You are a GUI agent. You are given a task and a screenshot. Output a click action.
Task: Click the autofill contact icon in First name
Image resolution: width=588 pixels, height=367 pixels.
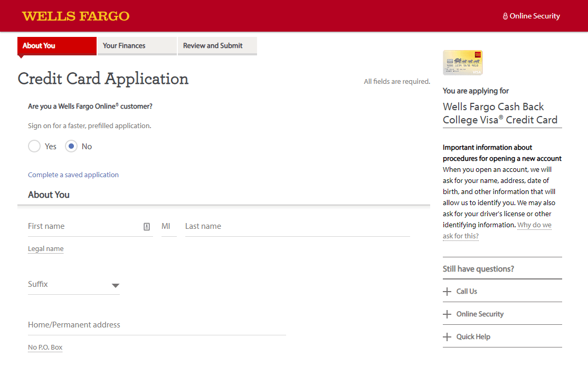coord(147,227)
